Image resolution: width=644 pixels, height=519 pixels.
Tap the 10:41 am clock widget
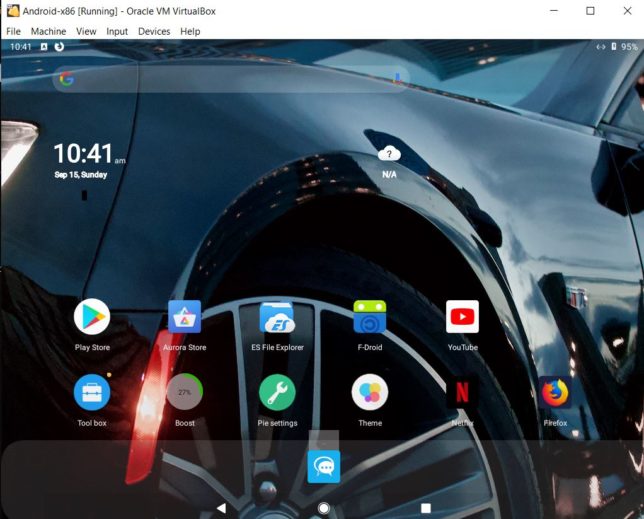89,153
